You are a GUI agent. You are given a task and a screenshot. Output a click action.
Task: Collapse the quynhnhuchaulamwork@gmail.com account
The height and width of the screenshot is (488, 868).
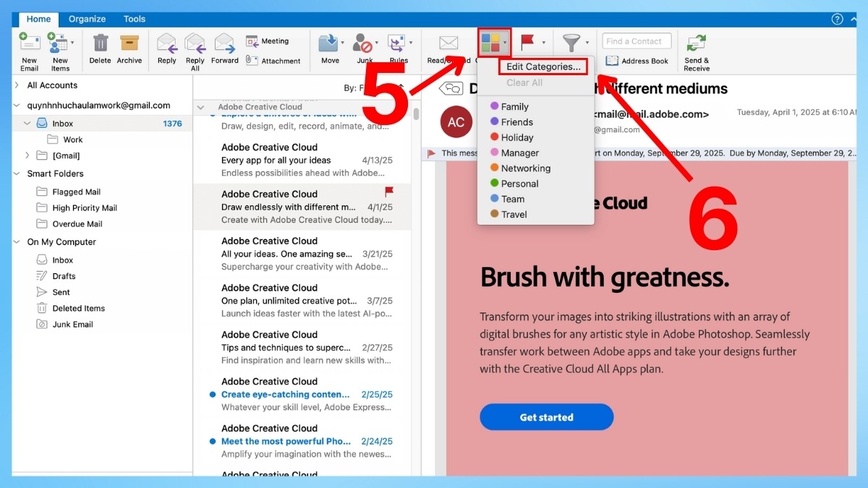click(x=17, y=105)
